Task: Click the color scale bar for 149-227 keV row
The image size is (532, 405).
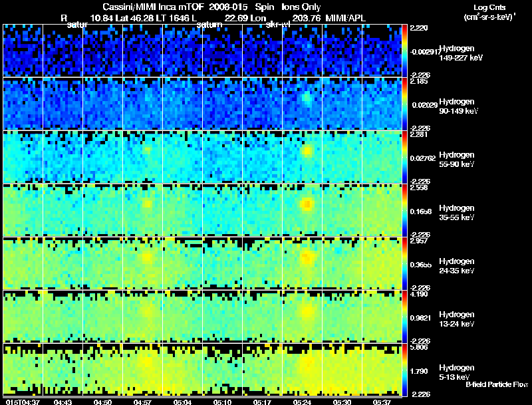Action: (x=404, y=51)
